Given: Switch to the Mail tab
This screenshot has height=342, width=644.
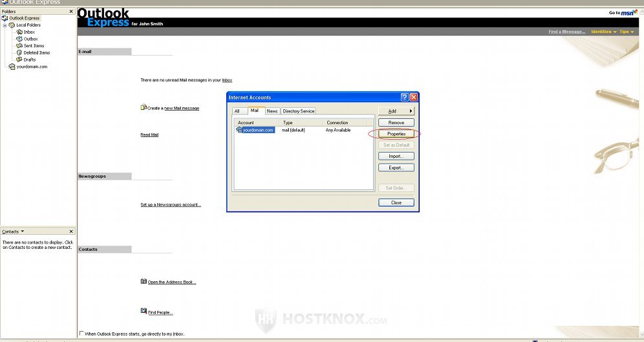Looking at the screenshot, I should pyautogui.click(x=255, y=111).
